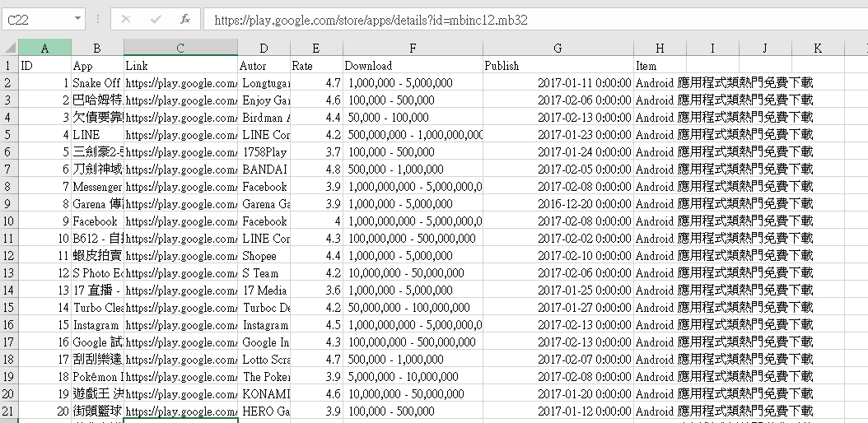
Task: Click the 'Shopee' author cell
Action: pos(264,256)
